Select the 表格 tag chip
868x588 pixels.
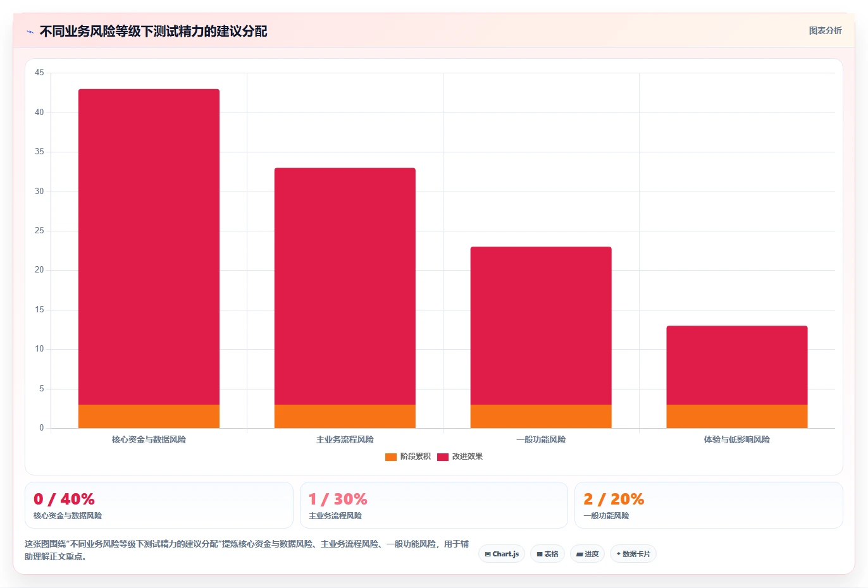(547, 554)
